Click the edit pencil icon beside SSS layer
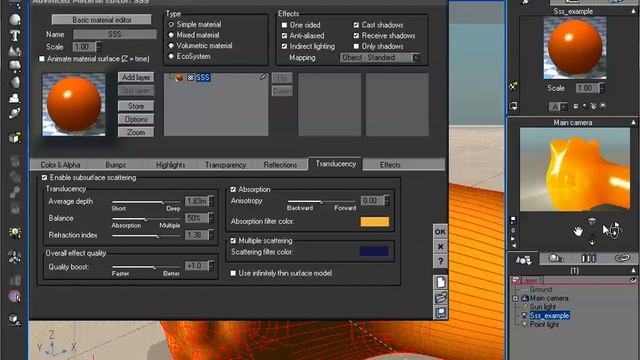Image resolution: width=640 pixels, height=360 pixels. (263, 77)
